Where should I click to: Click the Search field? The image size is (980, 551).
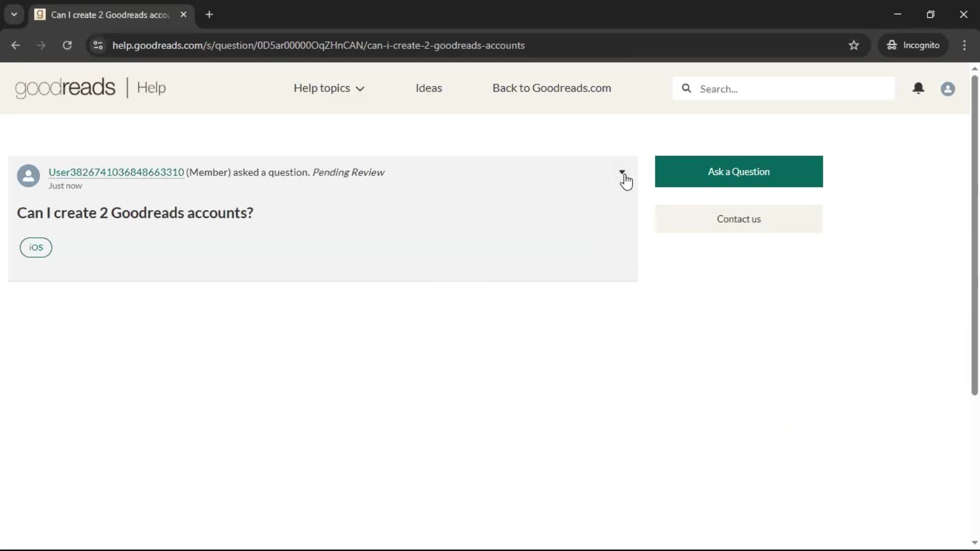783,89
